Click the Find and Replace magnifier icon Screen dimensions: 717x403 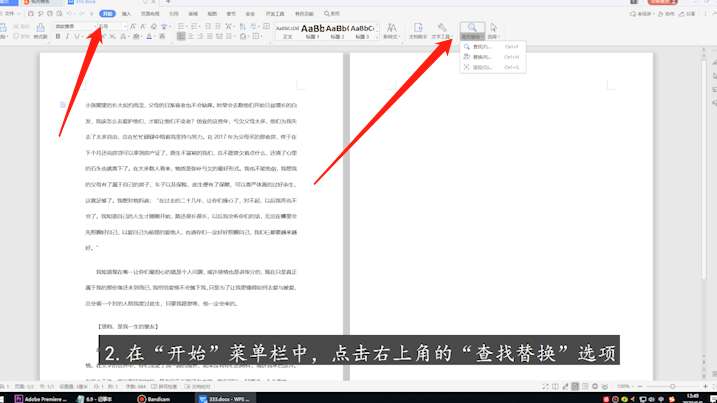coord(470,28)
